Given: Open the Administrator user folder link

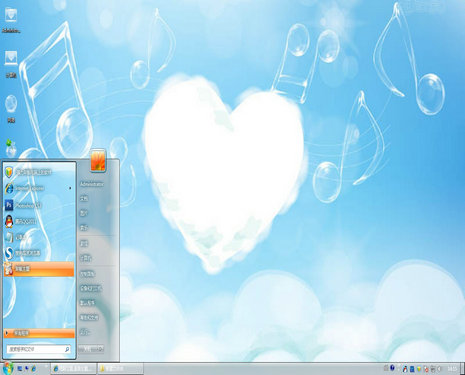Looking at the screenshot, I should (92, 184).
